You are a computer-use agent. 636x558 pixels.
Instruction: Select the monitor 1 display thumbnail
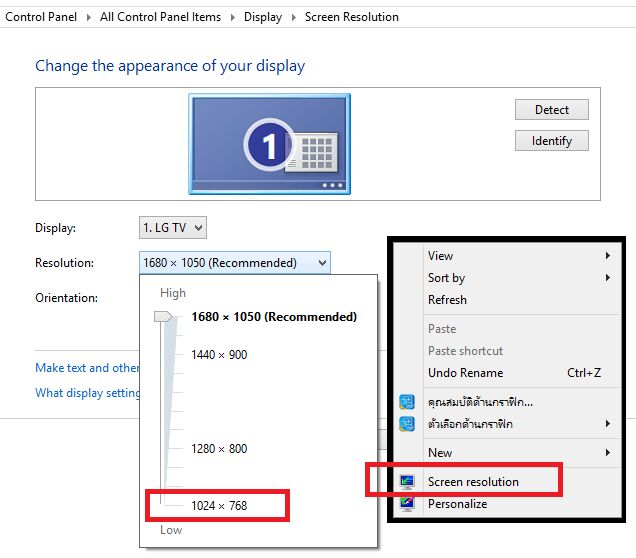[x=269, y=142]
